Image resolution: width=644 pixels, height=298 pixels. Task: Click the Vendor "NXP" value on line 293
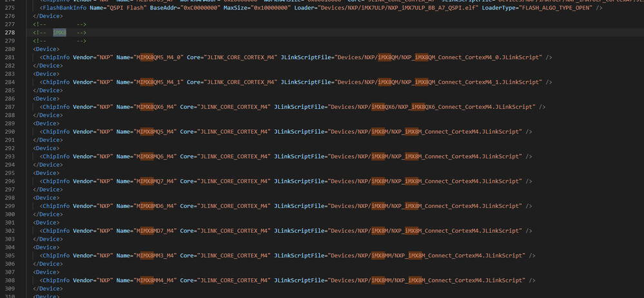click(x=104, y=156)
